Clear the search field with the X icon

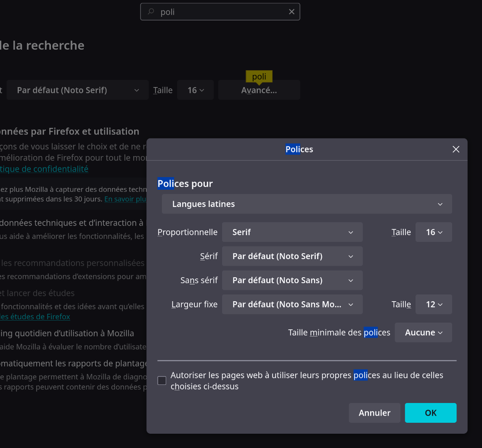point(291,12)
